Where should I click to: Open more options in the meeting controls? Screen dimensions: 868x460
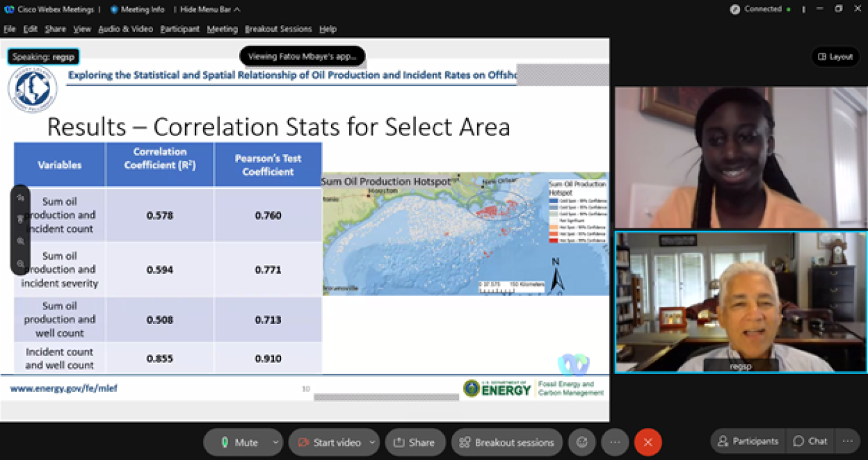615,442
